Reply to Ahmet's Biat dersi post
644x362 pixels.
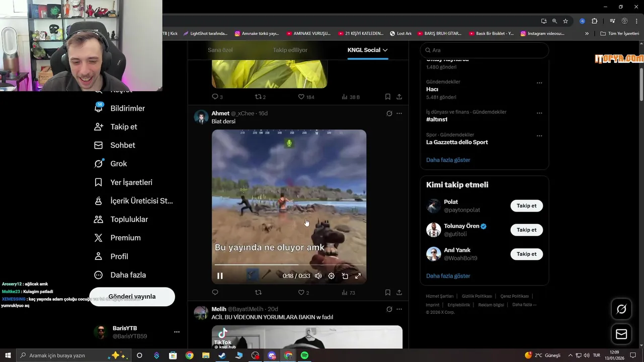click(x=215, y=292)
